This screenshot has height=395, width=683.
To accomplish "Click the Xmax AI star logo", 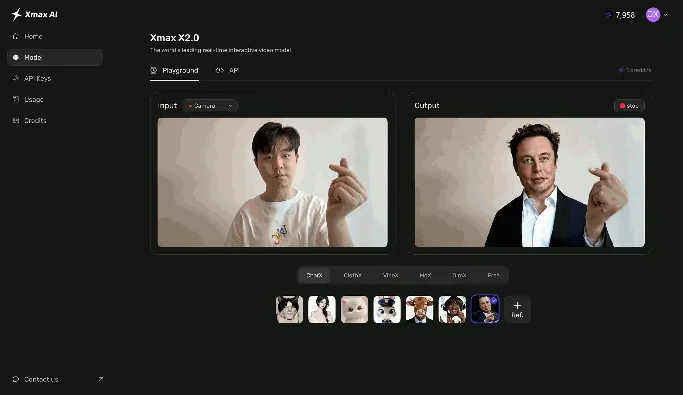I will tap(17, 14).
